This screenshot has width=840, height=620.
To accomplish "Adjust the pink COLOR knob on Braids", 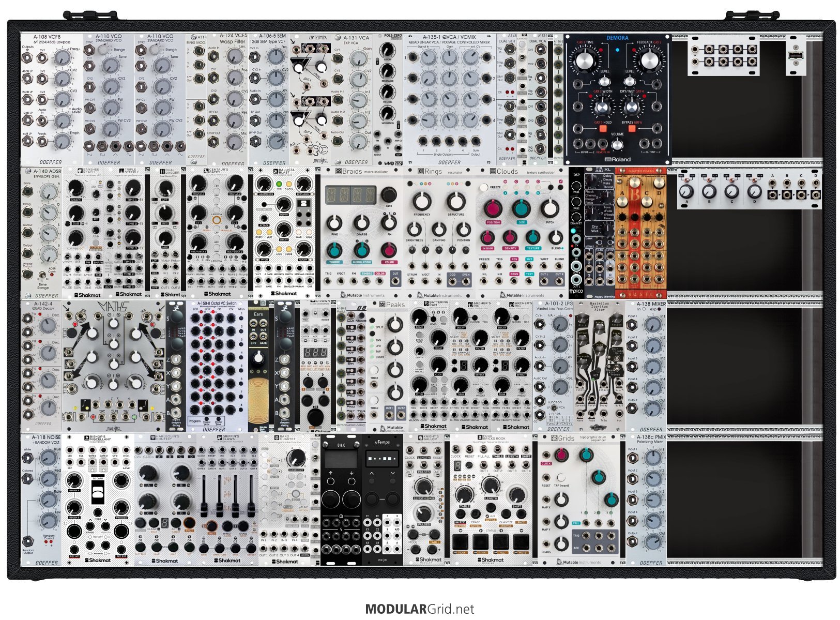I will [389, 250].
